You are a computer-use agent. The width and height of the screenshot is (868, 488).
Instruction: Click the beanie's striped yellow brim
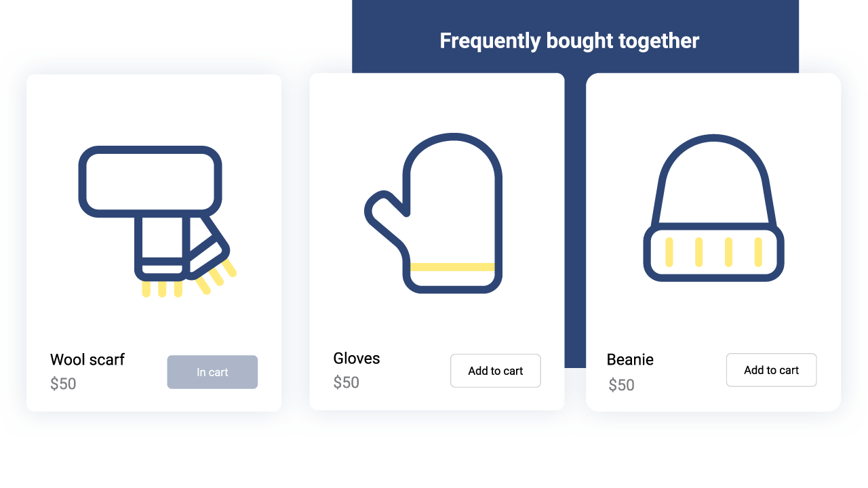click(713, 253)
